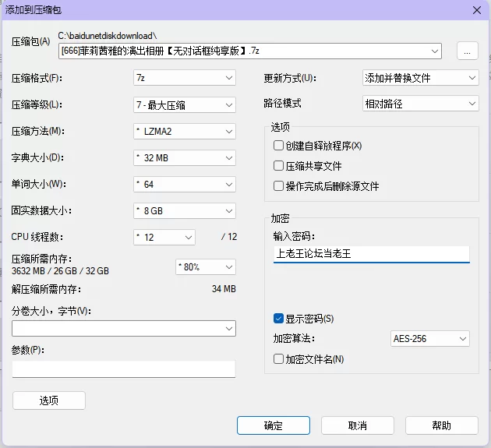Close the add to archive dialog

click(x=476, y=9)
